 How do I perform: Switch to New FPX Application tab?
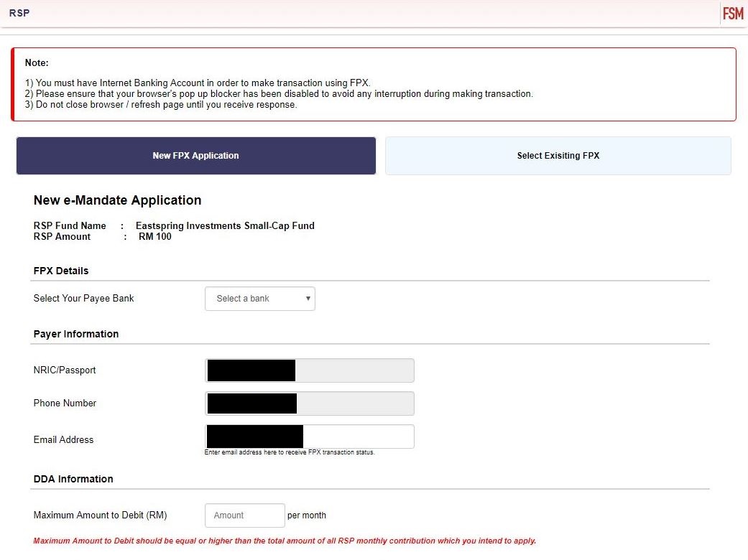click(196, 156)
